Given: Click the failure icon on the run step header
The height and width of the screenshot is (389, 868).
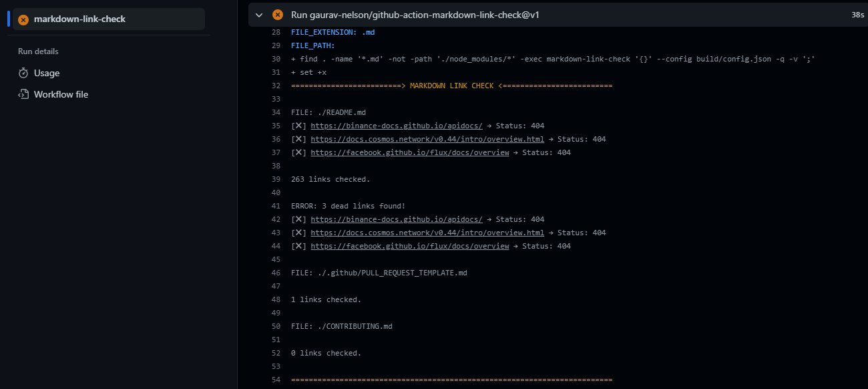Looking at the screenshot, I should (277, 14).
